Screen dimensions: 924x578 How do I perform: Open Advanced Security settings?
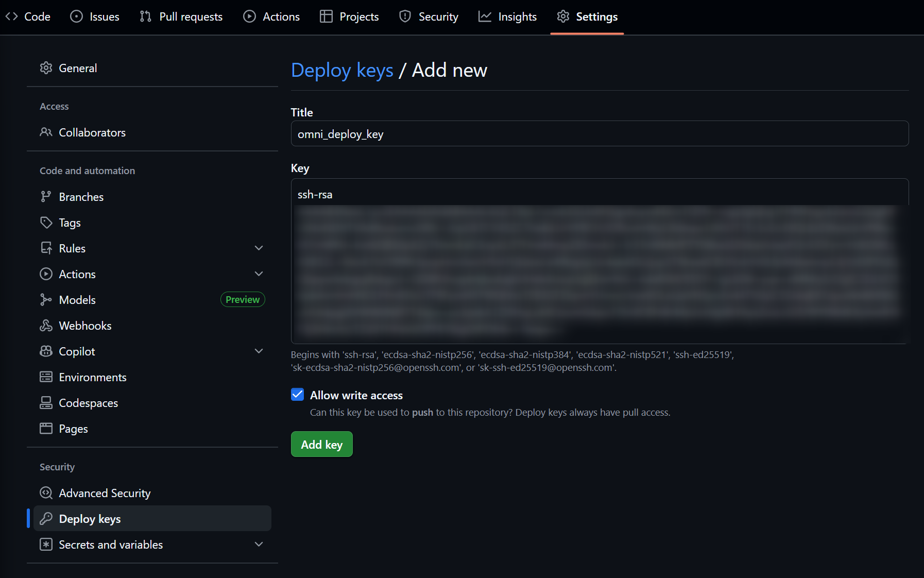(x=152, y=493)
